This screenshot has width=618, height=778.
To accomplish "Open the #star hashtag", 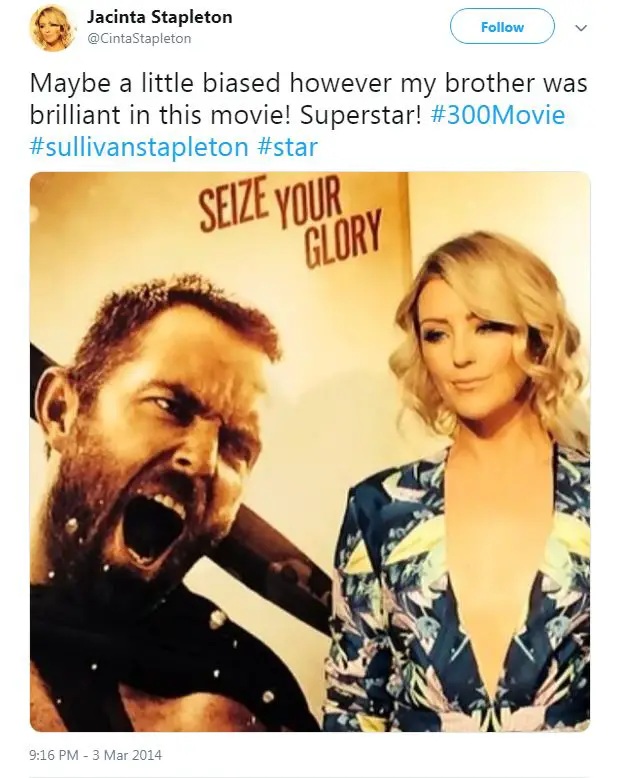I will click(x=288, y=147).
